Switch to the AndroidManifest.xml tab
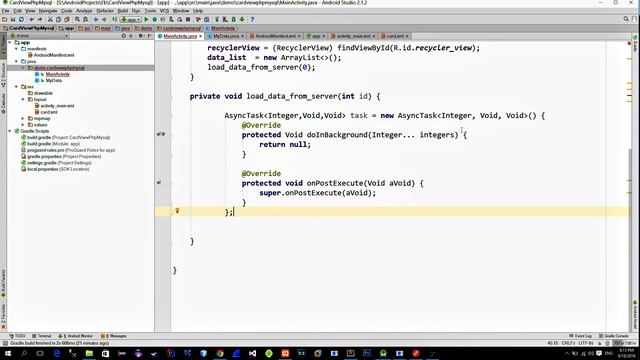Viewport: 640px width, 360px height. point(275,36)
